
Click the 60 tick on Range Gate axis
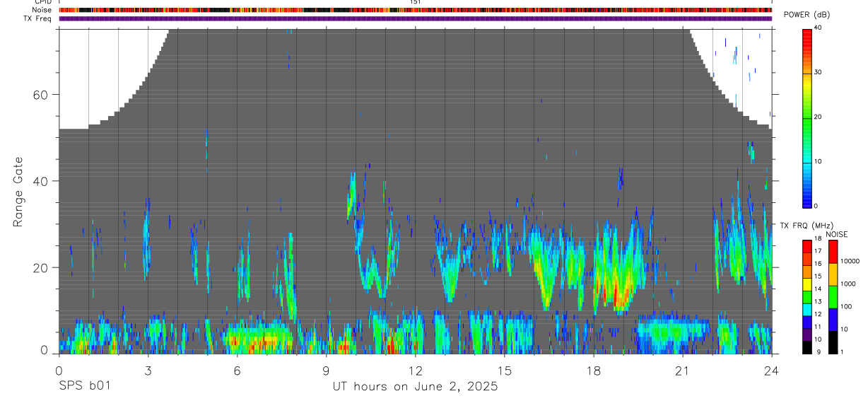41,95
